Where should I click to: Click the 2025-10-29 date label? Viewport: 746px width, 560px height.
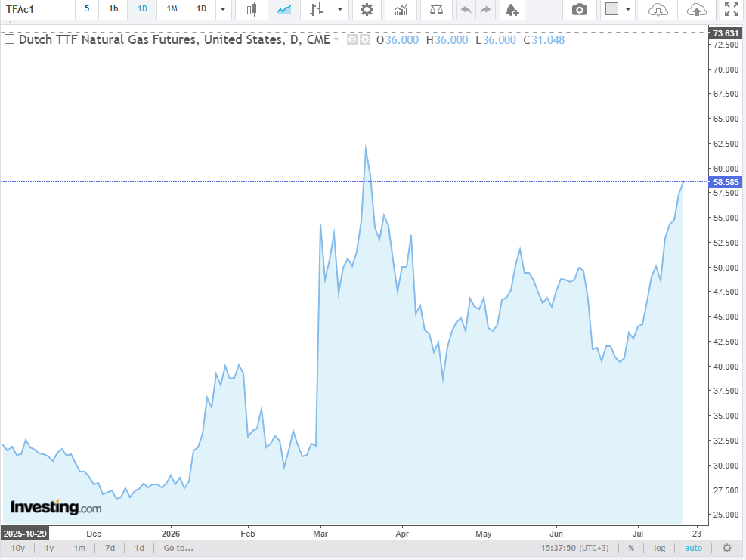coord(25,534)
